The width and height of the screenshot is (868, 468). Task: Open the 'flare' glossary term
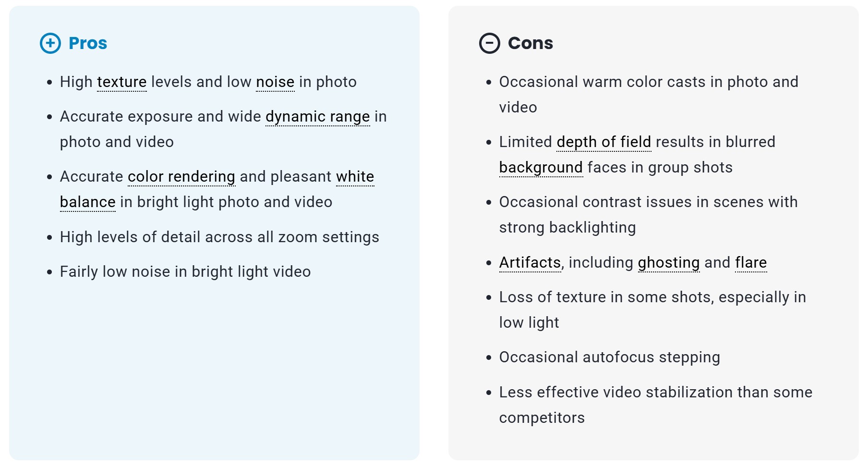[751, 263]
